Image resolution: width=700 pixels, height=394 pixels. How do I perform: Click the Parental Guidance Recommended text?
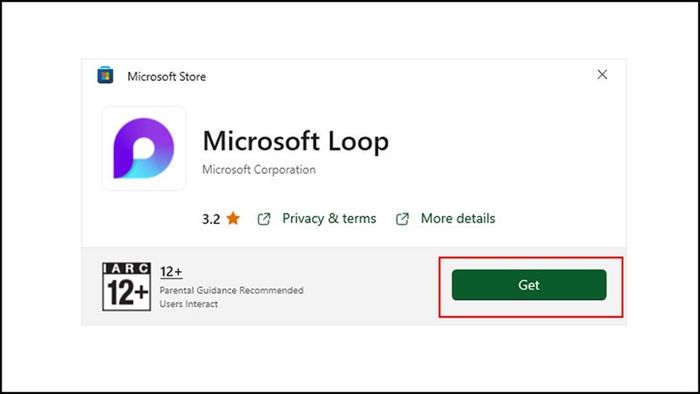pyautogui.click(x=232, y=290)
